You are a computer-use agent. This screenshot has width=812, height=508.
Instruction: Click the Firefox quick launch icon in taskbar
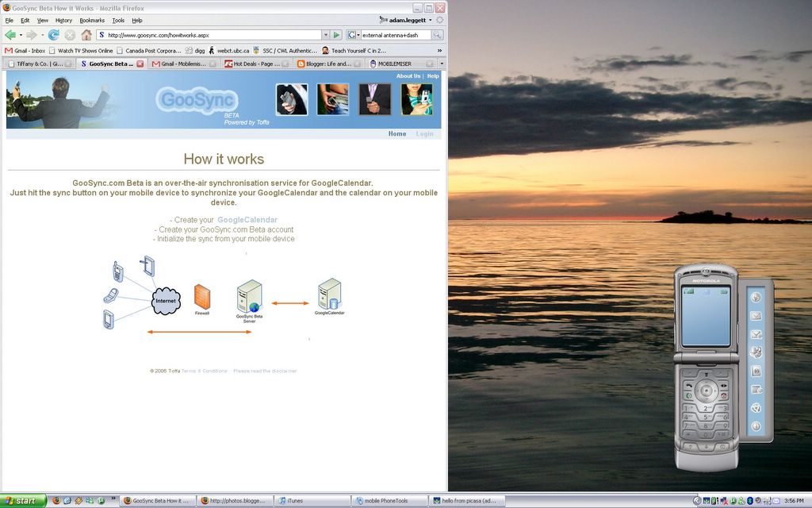click(x=56, y=501)
